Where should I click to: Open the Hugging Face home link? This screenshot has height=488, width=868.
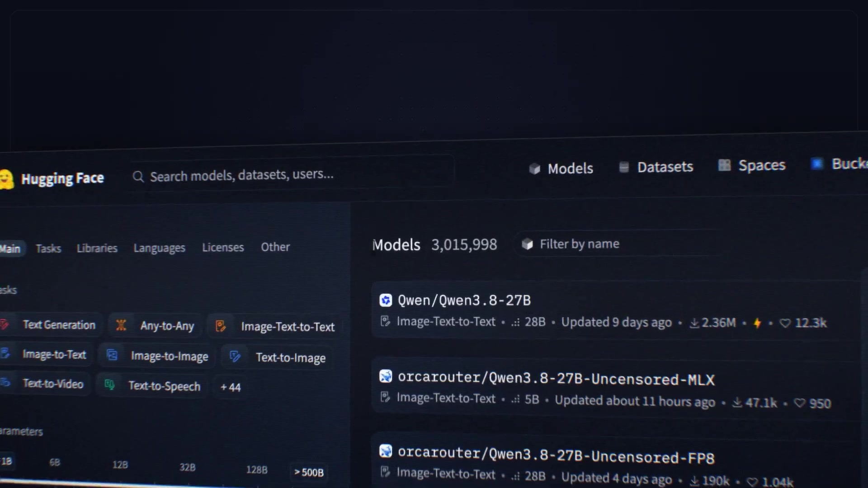coord(52,179)
